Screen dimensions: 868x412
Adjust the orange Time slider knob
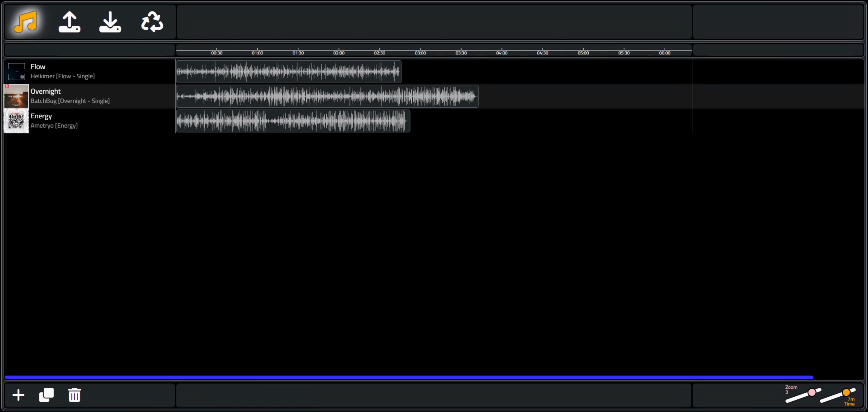coord(846,392)
